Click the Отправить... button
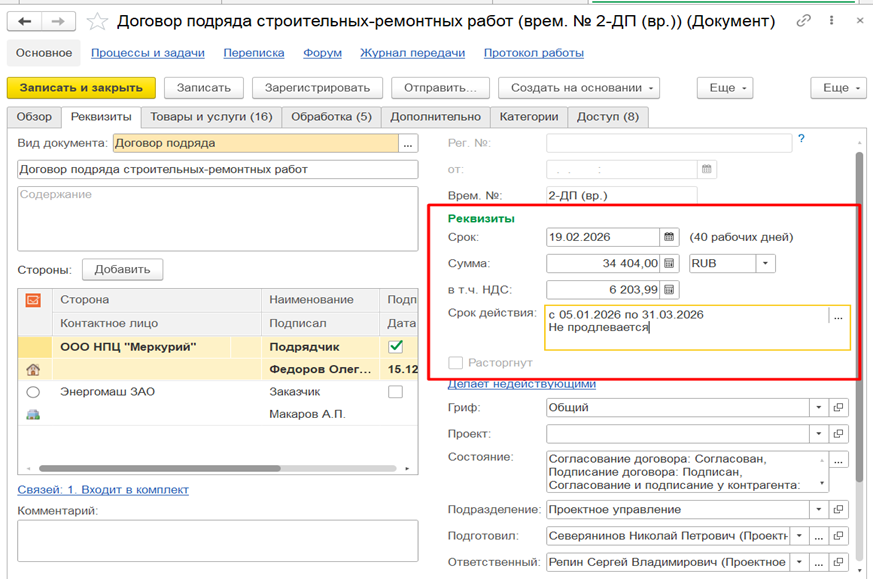873x579 pixels. [x=440, y=88]
